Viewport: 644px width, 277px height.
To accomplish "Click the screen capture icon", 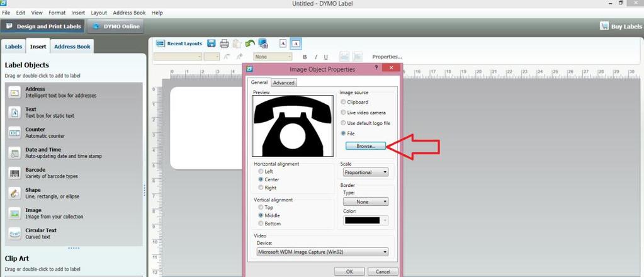I will (263, 43).
